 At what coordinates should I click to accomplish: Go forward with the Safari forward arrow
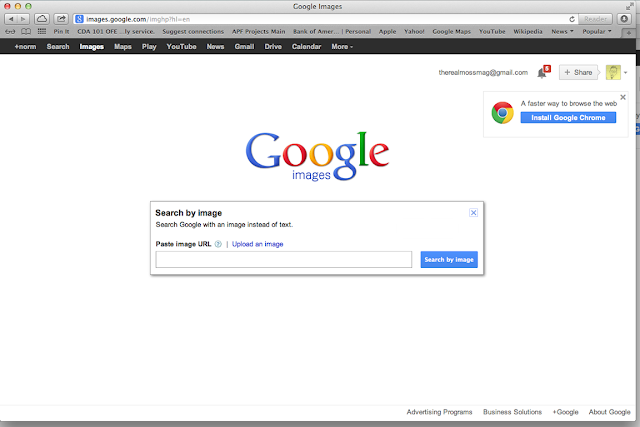pyautogui.click(x=24, y=19)
